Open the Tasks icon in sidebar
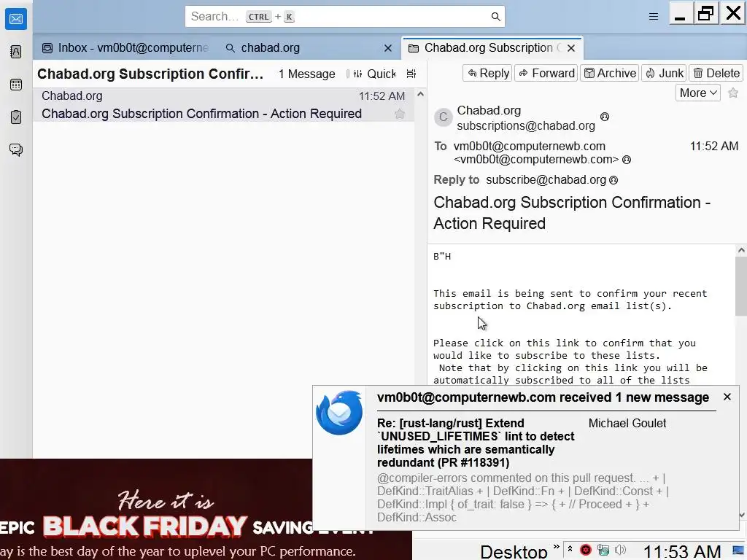 click(16, 117)
